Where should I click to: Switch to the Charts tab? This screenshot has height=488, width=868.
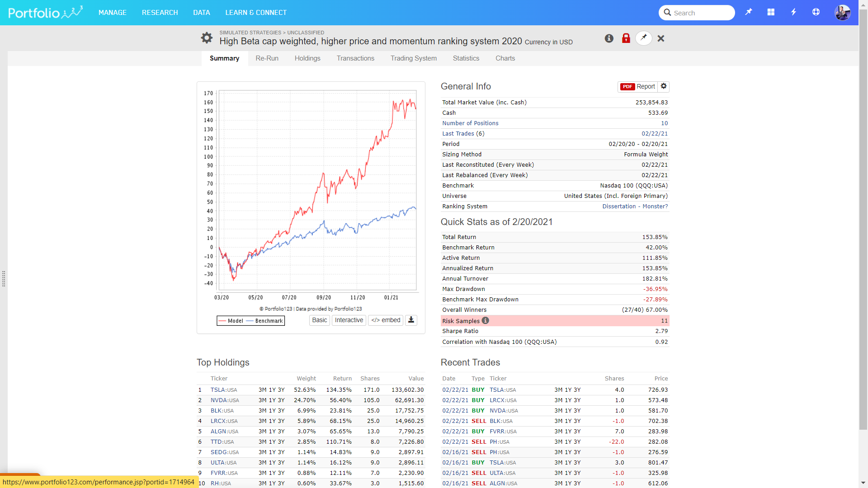[505, 58]
